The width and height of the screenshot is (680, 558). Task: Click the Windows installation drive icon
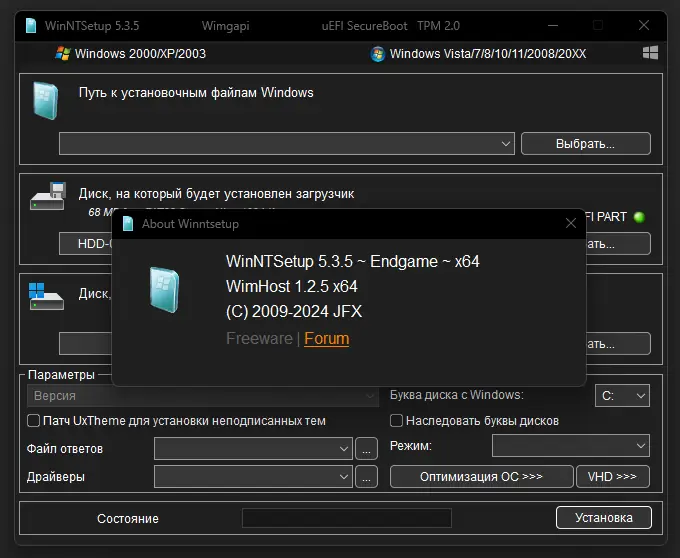pyautogui.click(x=46, y=297)
